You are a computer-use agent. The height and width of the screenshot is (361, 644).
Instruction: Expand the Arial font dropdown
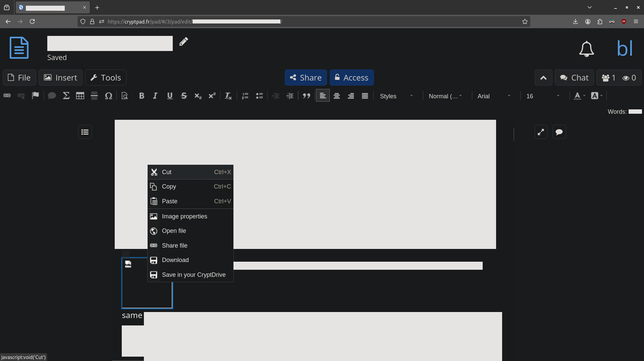[494, 96]
